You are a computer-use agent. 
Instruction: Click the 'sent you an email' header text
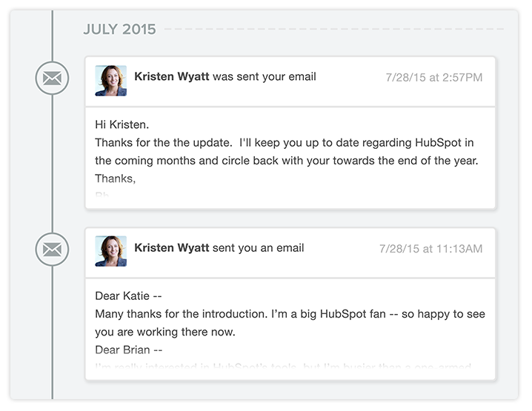tap(258, 248)
